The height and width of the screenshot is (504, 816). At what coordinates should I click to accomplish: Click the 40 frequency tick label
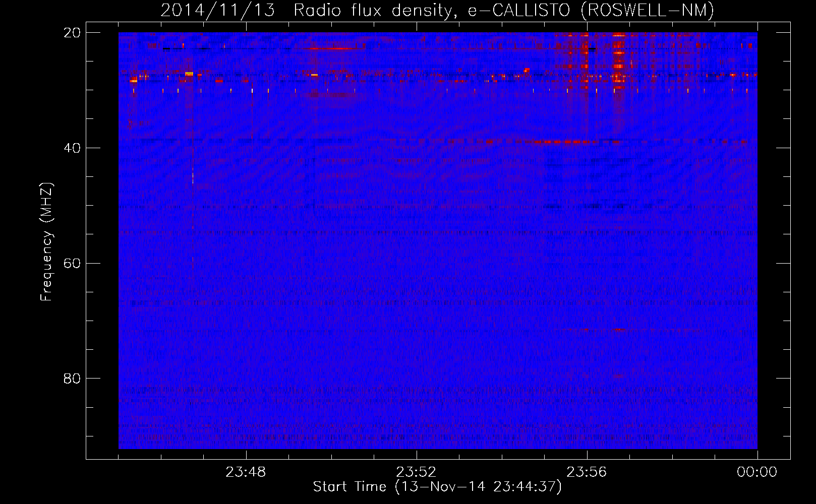tap(72, 148)
